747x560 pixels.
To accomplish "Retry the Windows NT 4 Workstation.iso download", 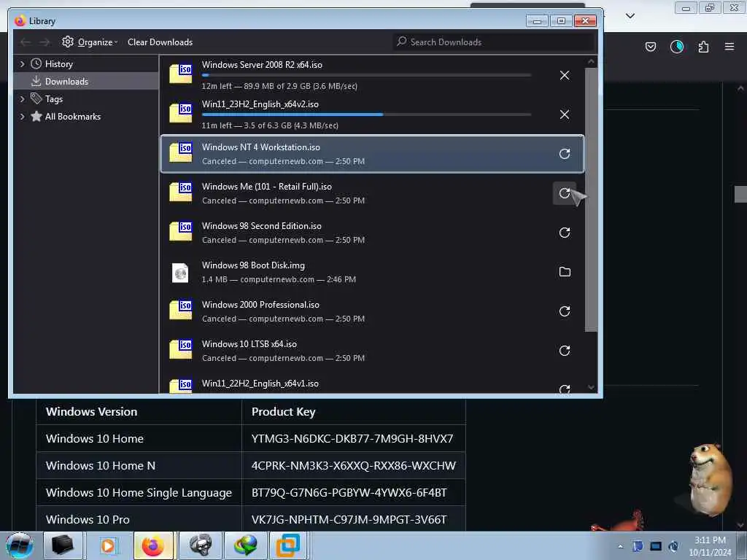I will click(x=564, y=154).
